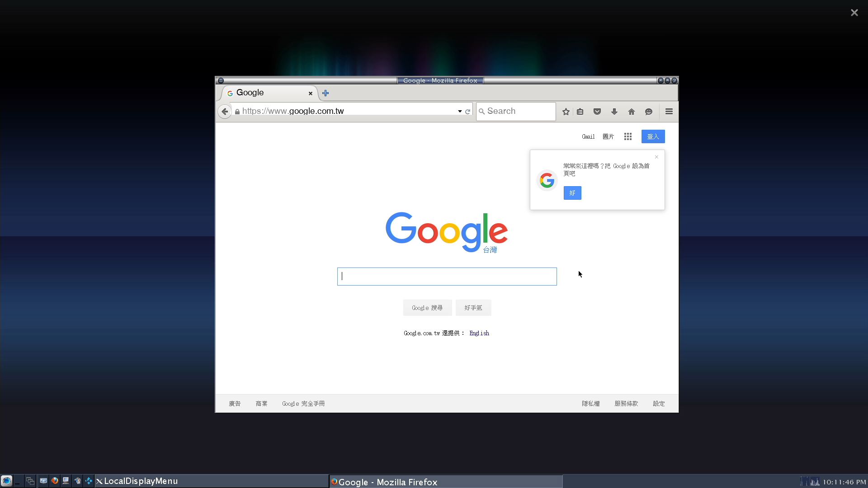Click the Pocket save icon

[597, 112]
